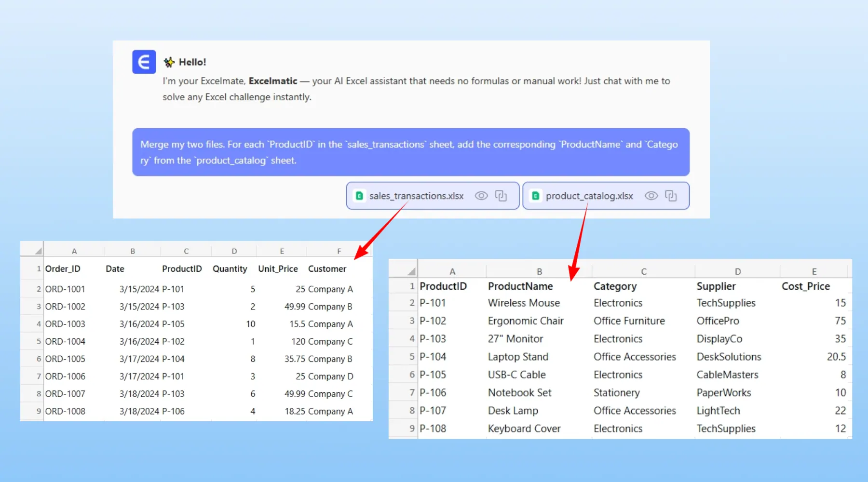Preview sales_transactions.xlsx with the eye icon

[x=481, y=196]
